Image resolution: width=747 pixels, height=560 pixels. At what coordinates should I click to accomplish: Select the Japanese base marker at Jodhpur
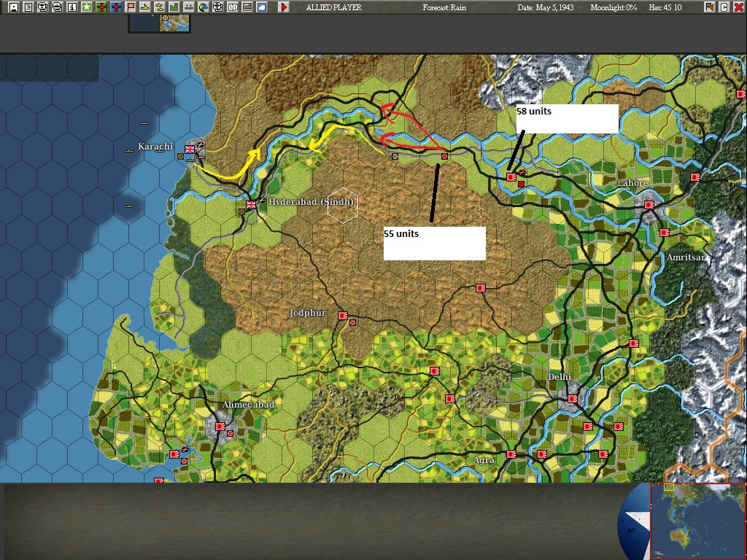(343, 315)
